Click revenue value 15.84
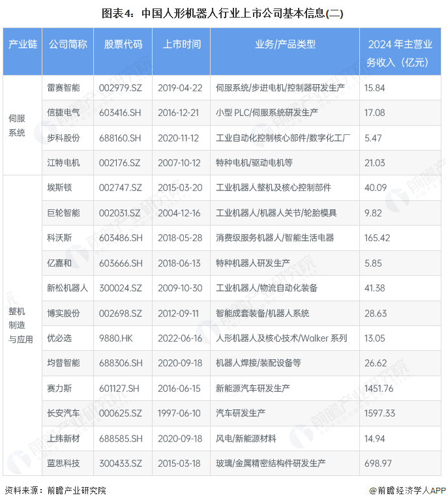This screenshot has height=504, width=446. tap(374, 88)
